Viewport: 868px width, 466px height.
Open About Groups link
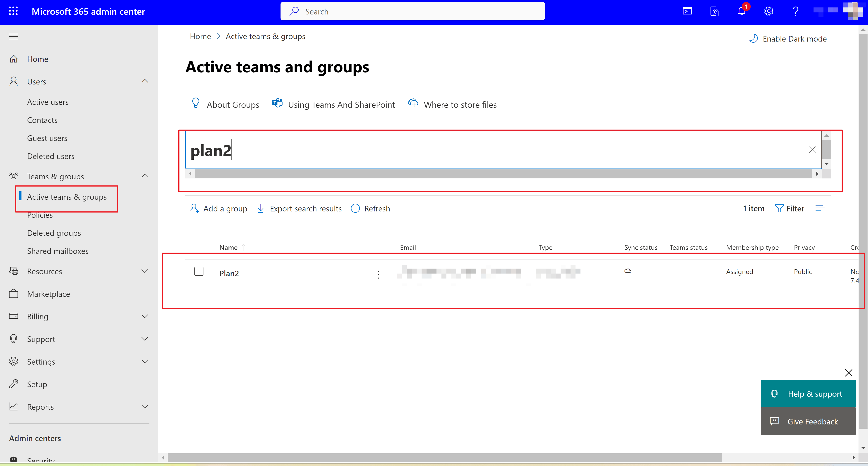pos(225,104)
